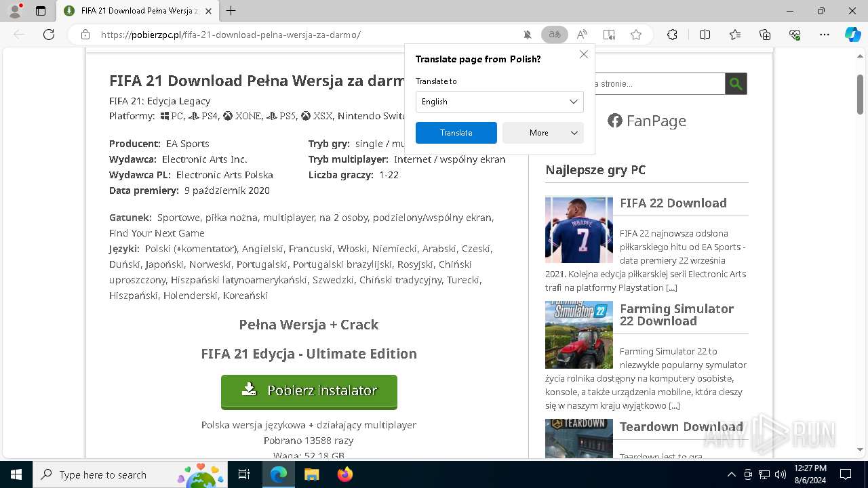Open read aloud feature
The image size is (868, 488).
click(x=582, y=35)
